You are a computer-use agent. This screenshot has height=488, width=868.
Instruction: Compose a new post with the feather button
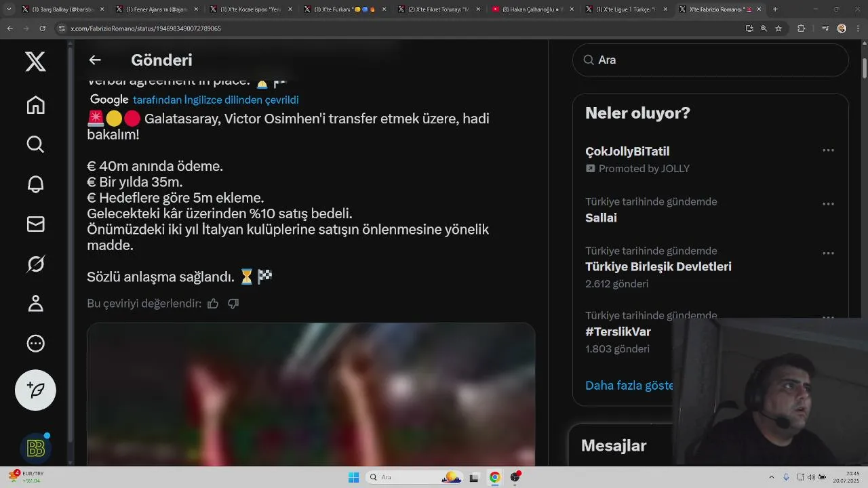(x=35, y=390)
